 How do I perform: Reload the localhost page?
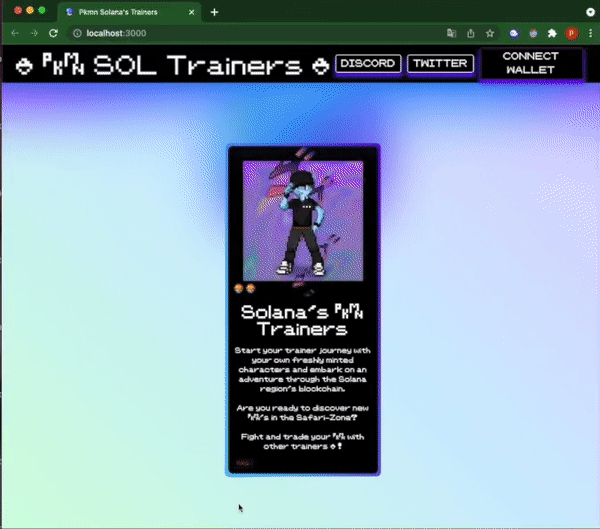(53, 33)
